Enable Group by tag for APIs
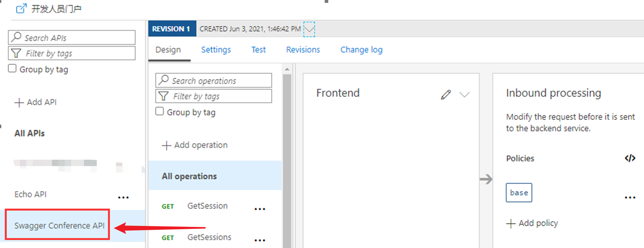The width and height of the screenshot is (644, 248). pos(12,68)
